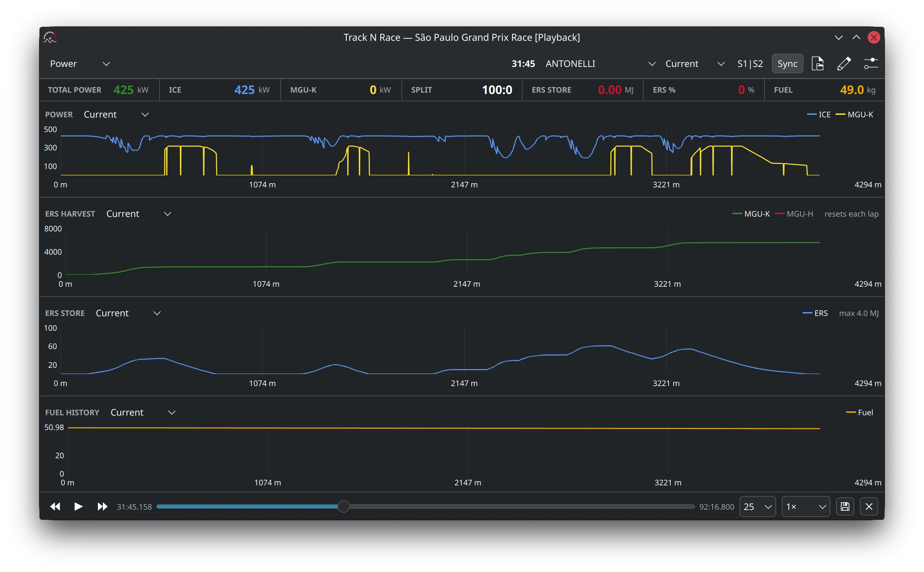Viewport: 924px width, 572px height.
Task: Maximize the window with the up chevron in title bar
Action: 856,37
